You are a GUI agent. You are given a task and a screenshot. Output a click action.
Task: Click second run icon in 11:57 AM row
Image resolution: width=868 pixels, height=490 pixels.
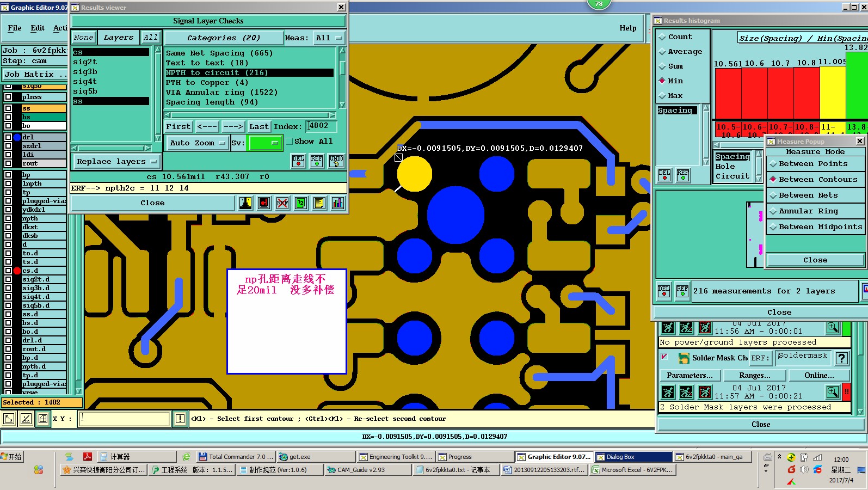click(687, 392)
